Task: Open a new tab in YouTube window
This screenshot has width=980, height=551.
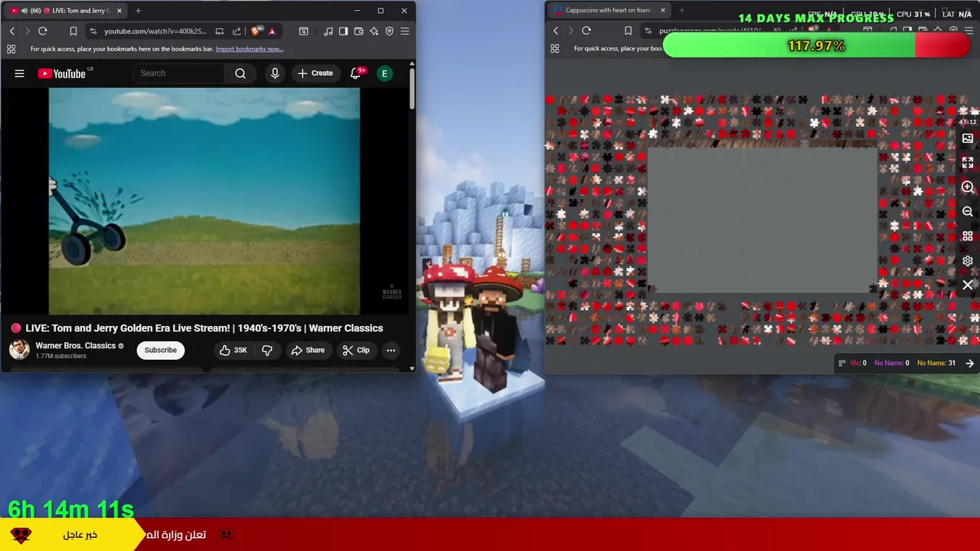Action: click(138, 11)
